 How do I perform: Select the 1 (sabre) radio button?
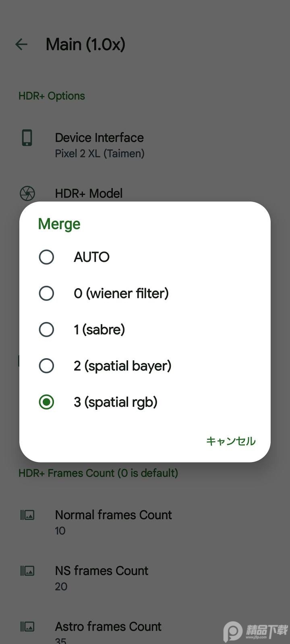tap(46, 329)
